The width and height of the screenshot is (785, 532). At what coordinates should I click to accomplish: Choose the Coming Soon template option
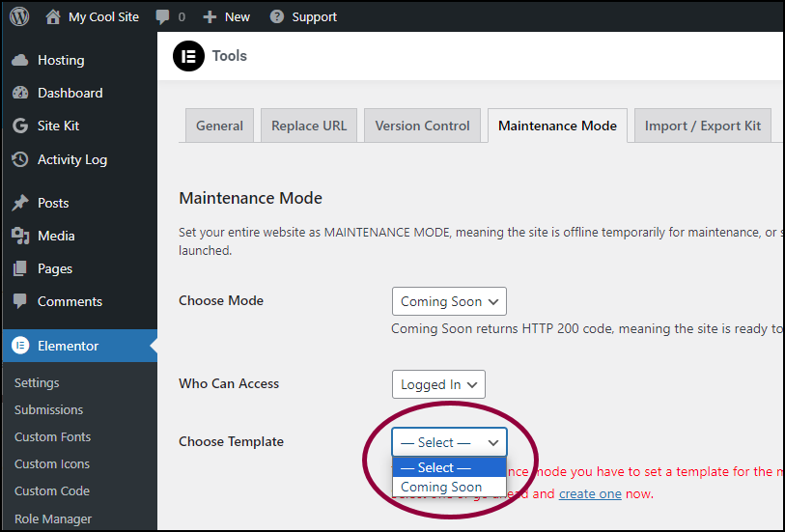[449, 487]
